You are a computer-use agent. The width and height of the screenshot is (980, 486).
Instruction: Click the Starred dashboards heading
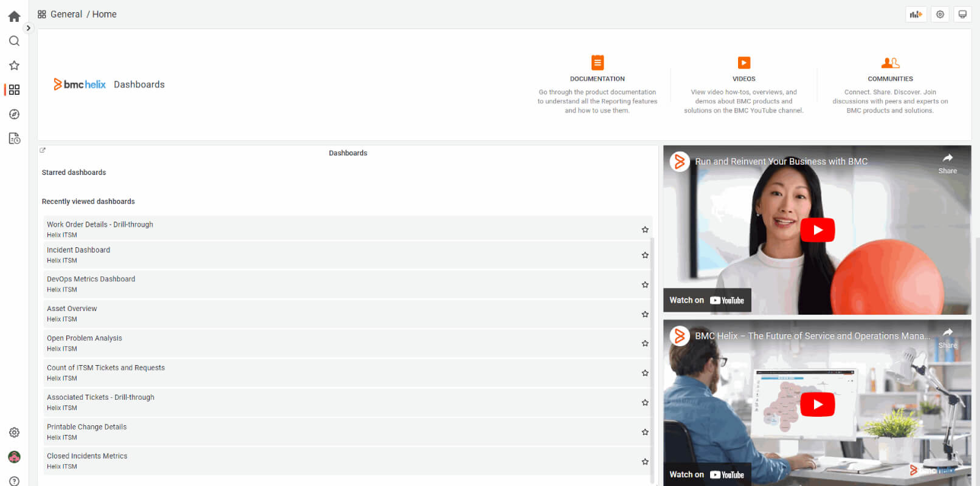point(74,173)
